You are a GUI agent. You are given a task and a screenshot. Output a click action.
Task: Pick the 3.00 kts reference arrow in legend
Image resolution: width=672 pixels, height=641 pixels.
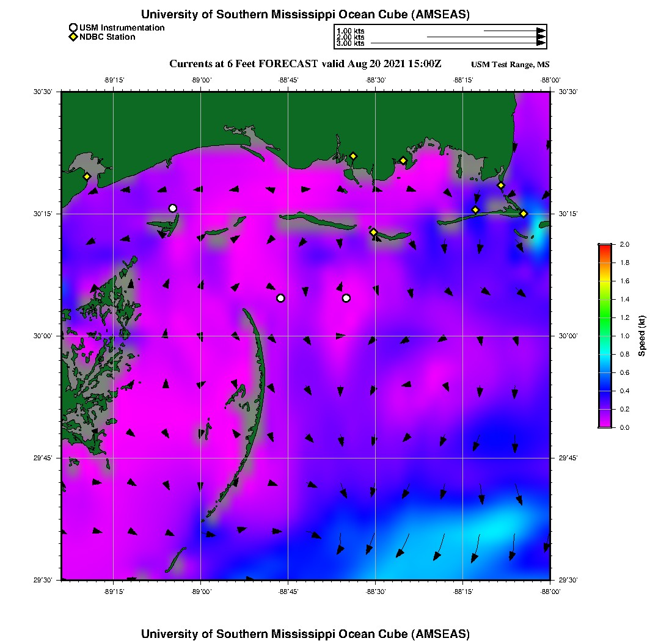458,43
